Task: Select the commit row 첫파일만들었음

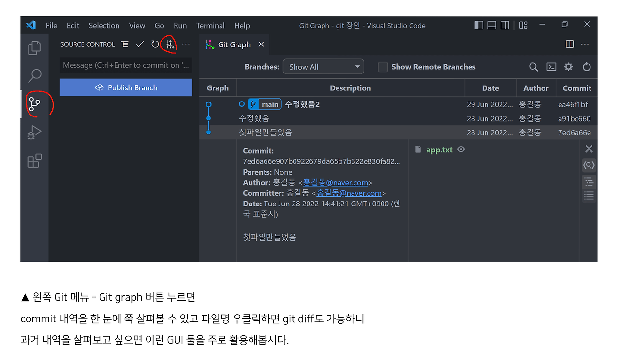Action: 398,132
